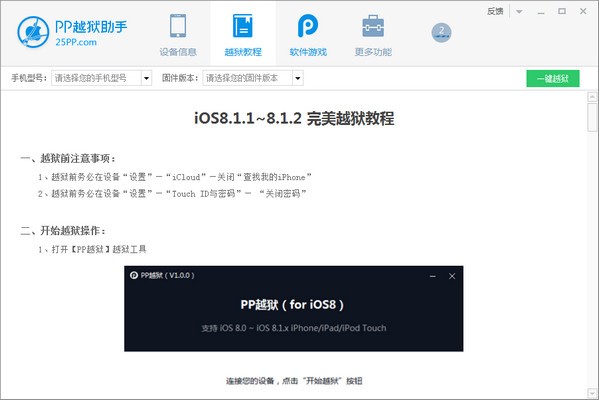This screenshot has width=599, height=400.
Task: Click the green 一键越狱 button
Action: 553,78
